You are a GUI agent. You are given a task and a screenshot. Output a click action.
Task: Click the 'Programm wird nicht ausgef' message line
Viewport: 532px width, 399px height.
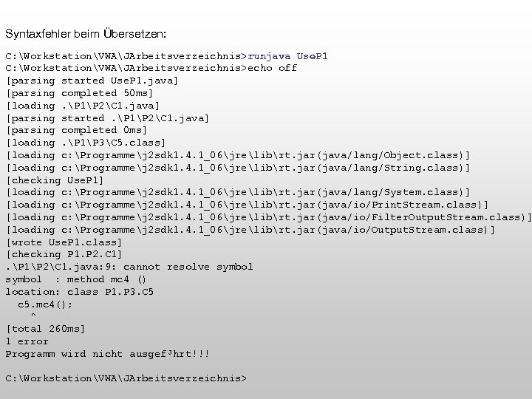coord(107,354)
